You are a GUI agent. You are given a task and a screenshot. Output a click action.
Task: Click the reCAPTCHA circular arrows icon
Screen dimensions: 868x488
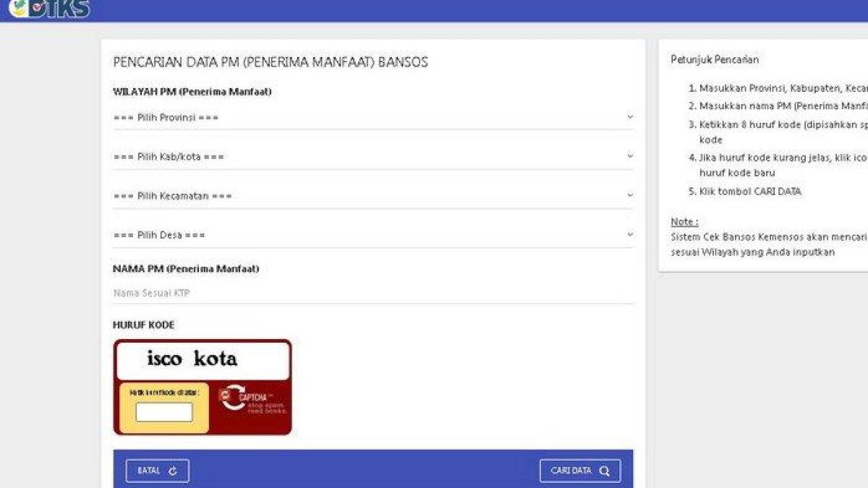point(233,397)
